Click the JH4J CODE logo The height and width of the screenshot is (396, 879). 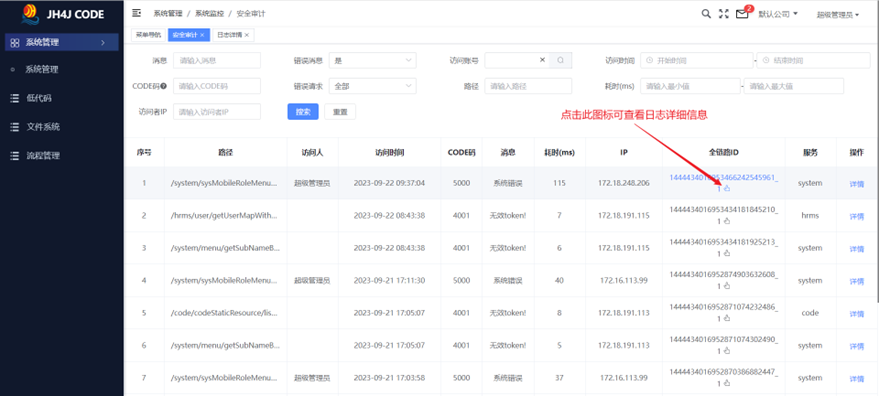pos(62,14)
